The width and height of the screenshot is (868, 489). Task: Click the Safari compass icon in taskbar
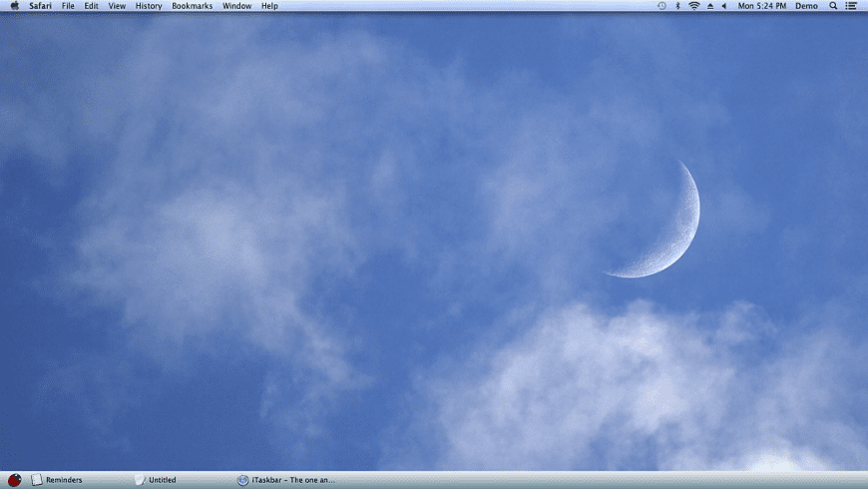(x=243, y=480)
